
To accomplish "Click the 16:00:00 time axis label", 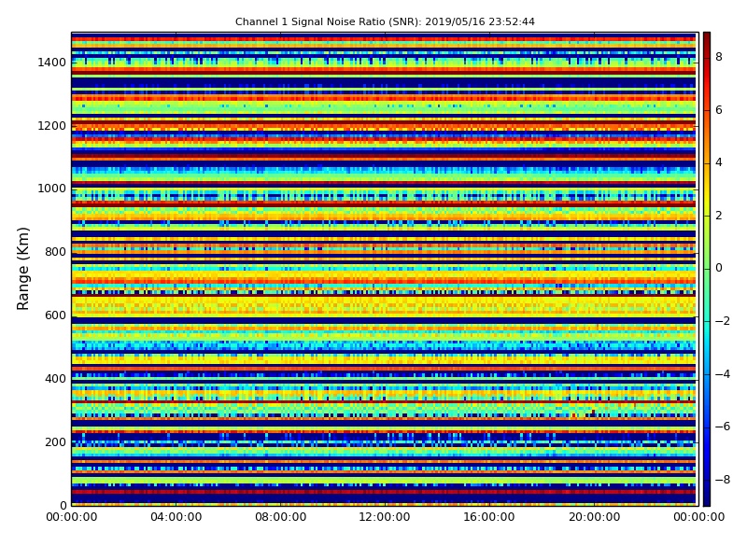I will pyautogui.click(x=489, y=517).
